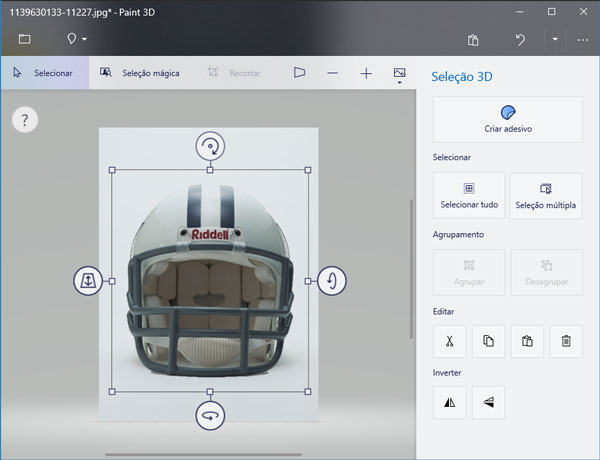Flip the object vertically
This screenshot has height=460, width=600.
click(488, 402)
